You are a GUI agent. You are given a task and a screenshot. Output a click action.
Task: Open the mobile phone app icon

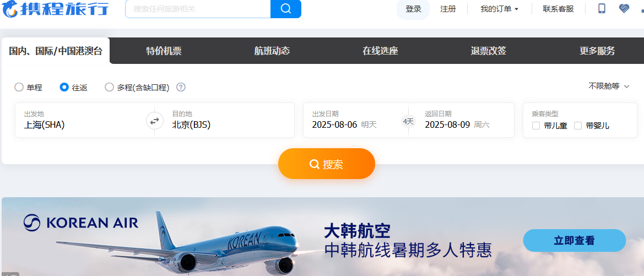coord(602,9)
